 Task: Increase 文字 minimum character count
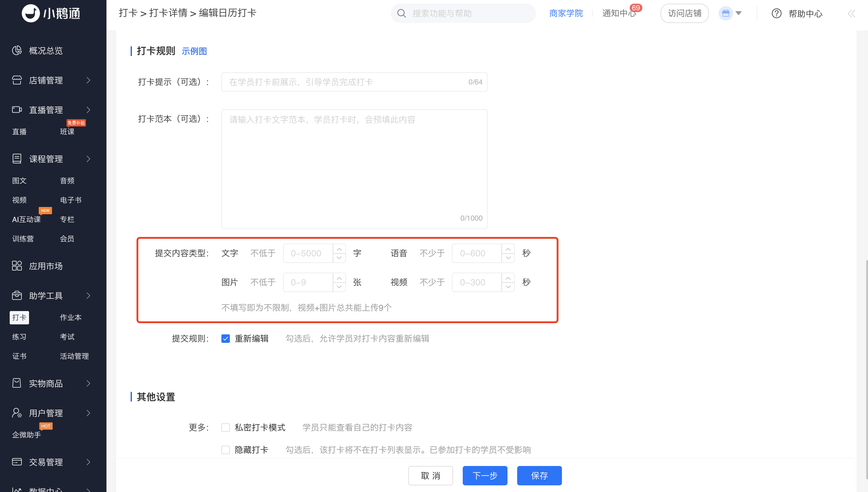click(339, 249)
